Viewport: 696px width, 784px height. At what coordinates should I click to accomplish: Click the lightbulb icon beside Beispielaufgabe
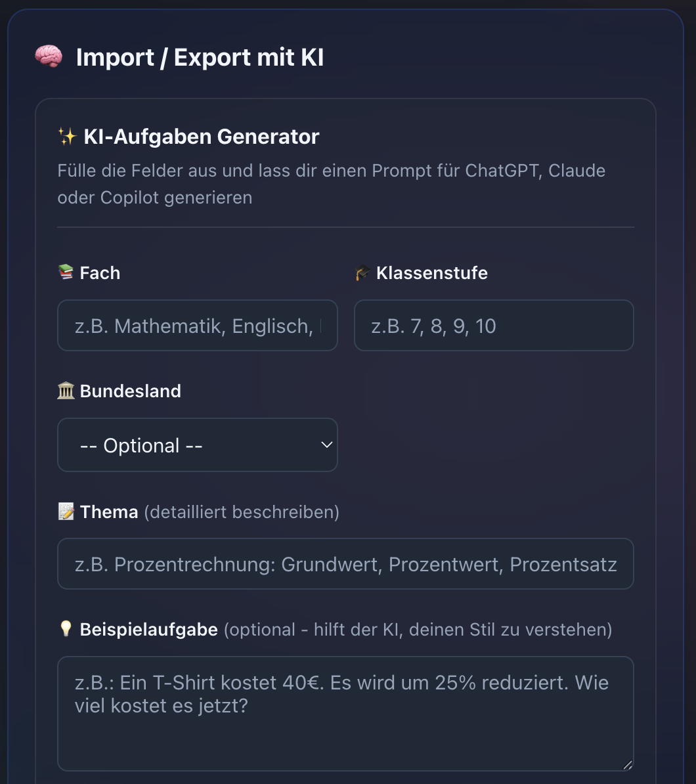[66, 629]
